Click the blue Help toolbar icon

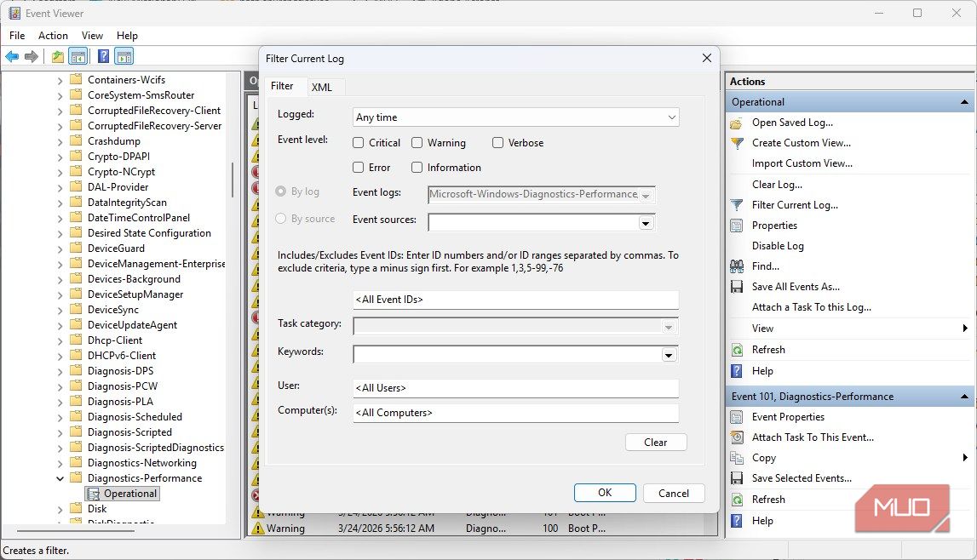pos(103,57)
